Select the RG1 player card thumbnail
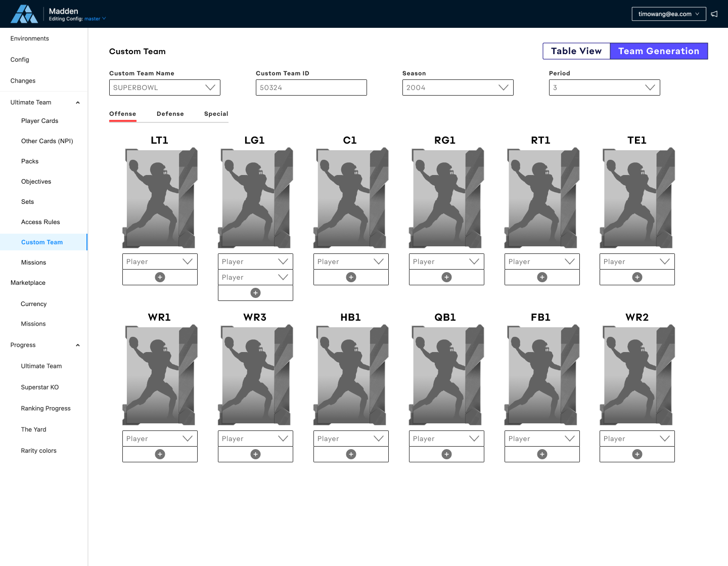The image size is (728, 566). (x=446, y=198)
